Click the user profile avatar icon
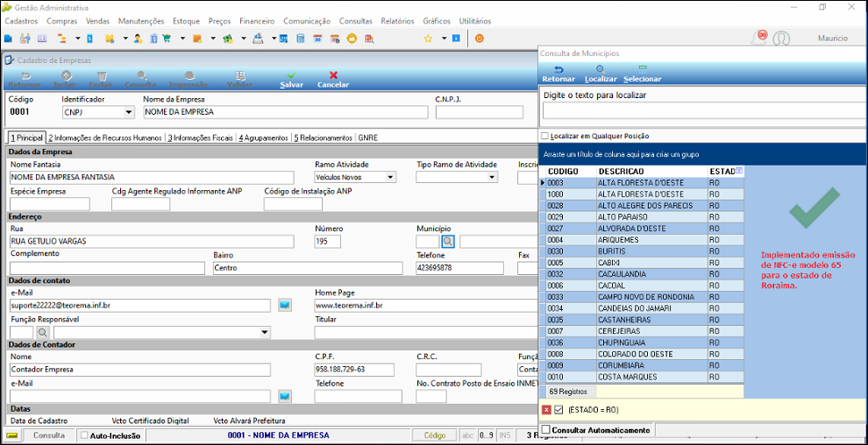The image size is (868, 445). pyautogui.click(x=781, y=39)
